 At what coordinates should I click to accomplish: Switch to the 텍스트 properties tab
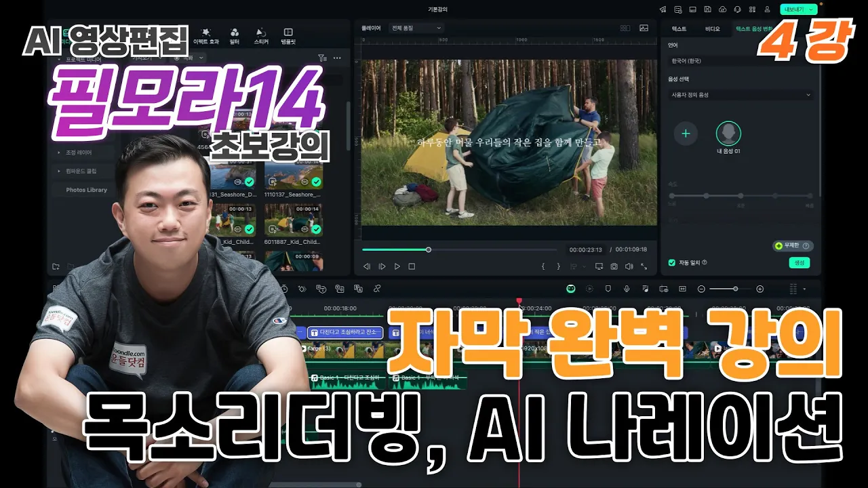tap(679, 29)
